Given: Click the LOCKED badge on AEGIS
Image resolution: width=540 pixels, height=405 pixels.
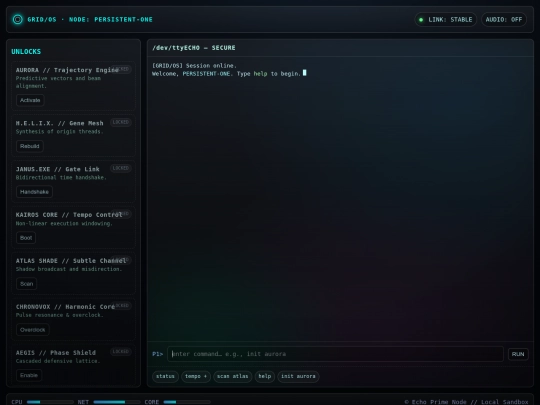Looking at the screenshot, I should pyautogui.click(x=121, y=352).
